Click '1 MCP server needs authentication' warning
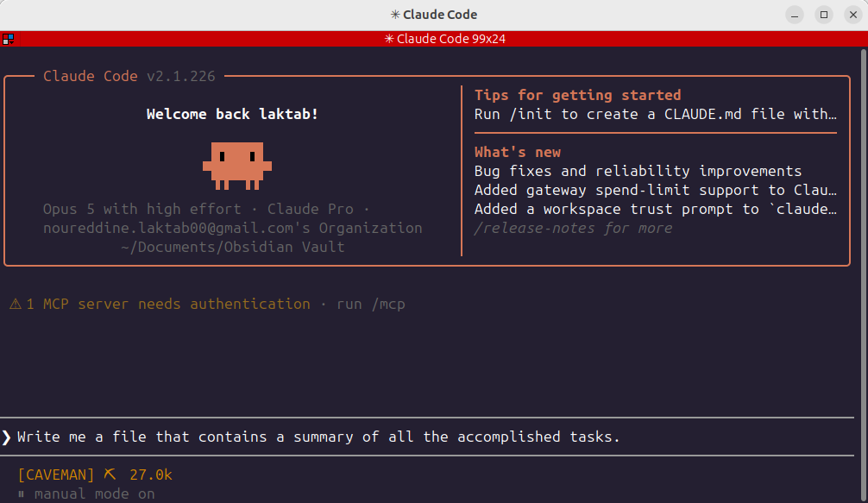The width and height of the screenshot is (868, 503). (x=168, y=304)
